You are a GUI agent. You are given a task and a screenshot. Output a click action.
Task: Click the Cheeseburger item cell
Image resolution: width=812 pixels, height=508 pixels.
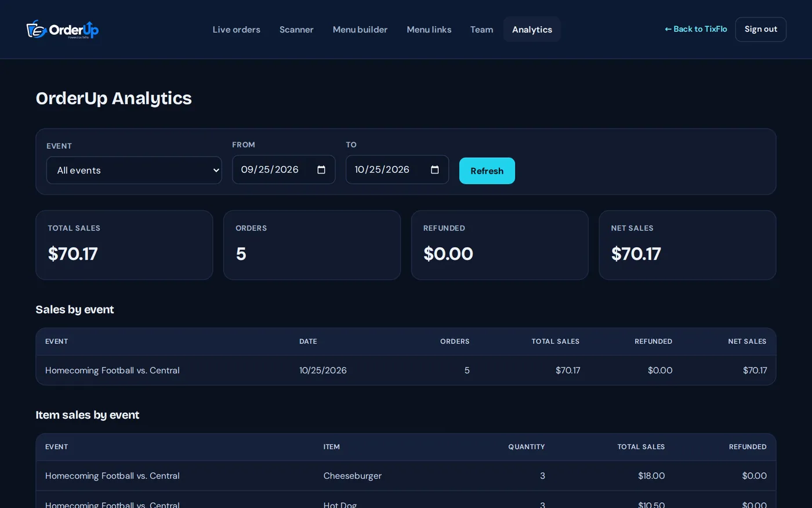(353, 475)
